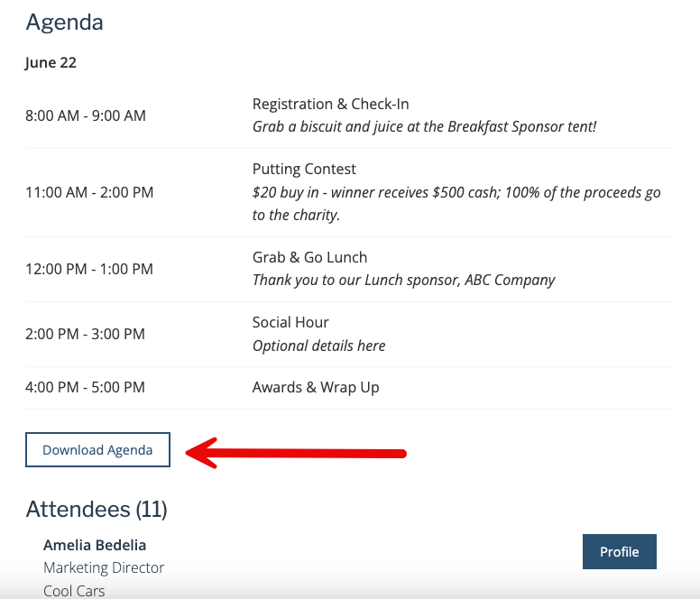Select the Social Hour agenda item

[290, 322]
